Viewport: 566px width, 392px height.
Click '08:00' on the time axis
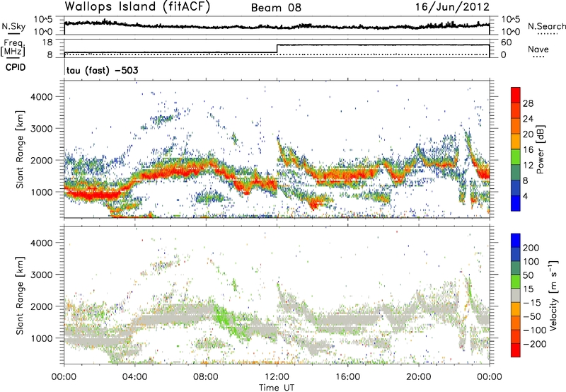[206, 377]
